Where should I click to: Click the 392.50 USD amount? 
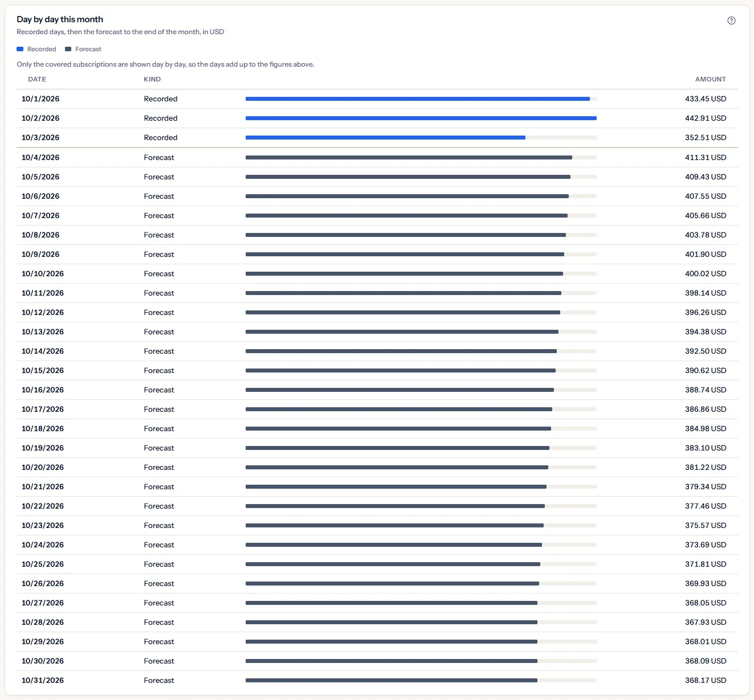click(706, 351)
